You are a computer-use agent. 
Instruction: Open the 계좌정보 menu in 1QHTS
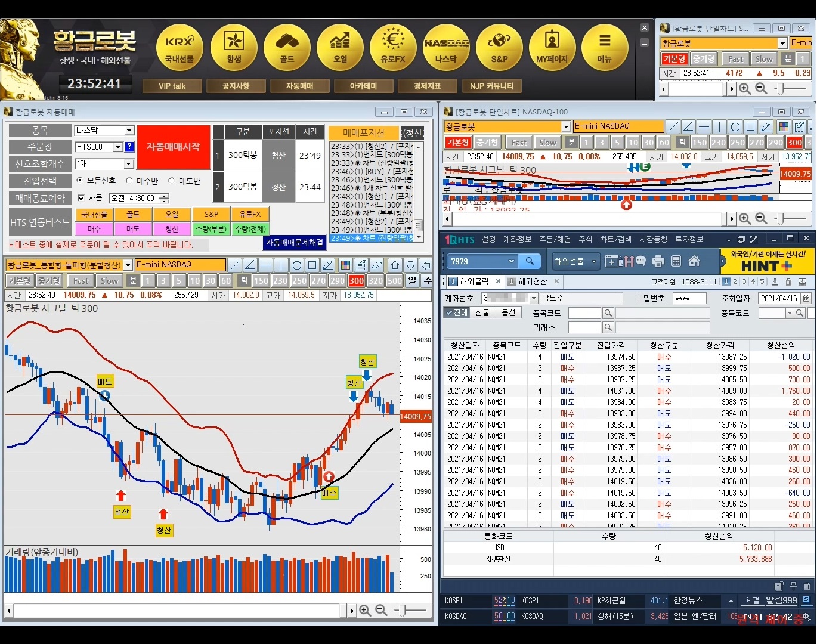[517, 239]
